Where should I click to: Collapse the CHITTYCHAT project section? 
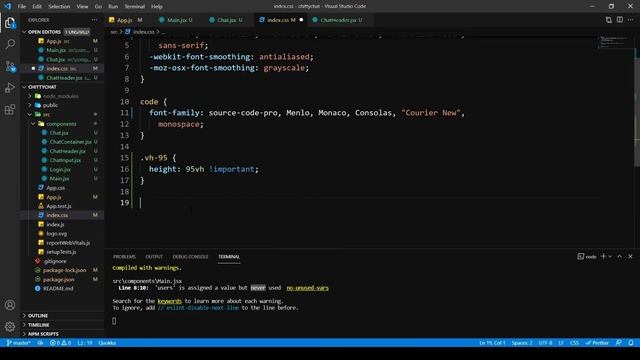[24, 87]
